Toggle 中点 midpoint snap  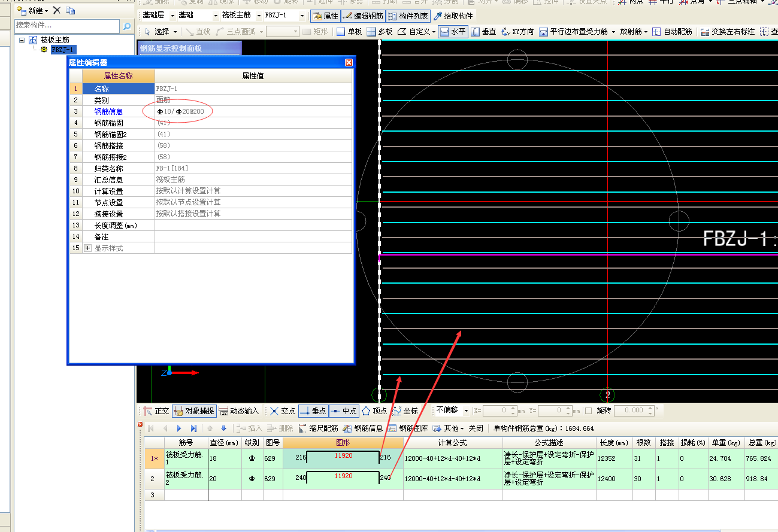tap(344, 411)
